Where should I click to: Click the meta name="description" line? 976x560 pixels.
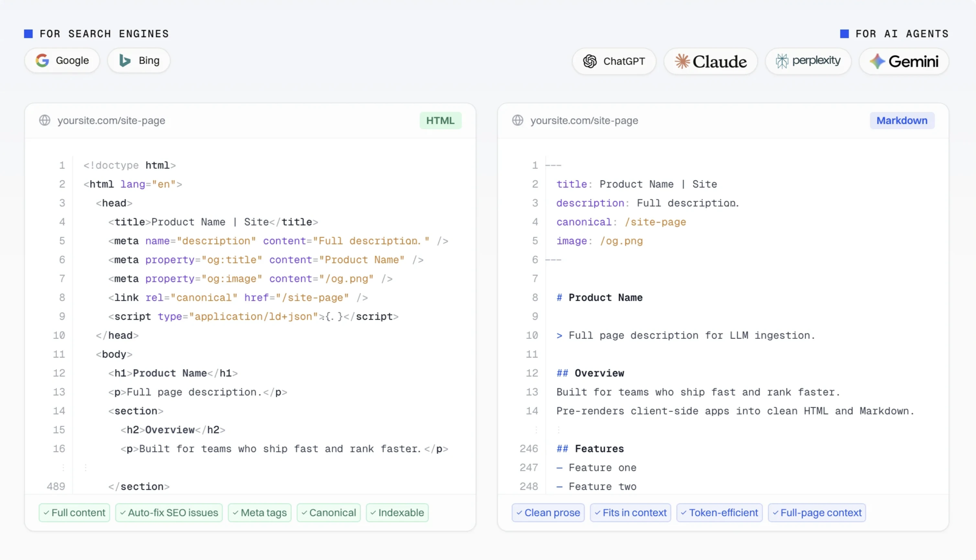point(278,241)
